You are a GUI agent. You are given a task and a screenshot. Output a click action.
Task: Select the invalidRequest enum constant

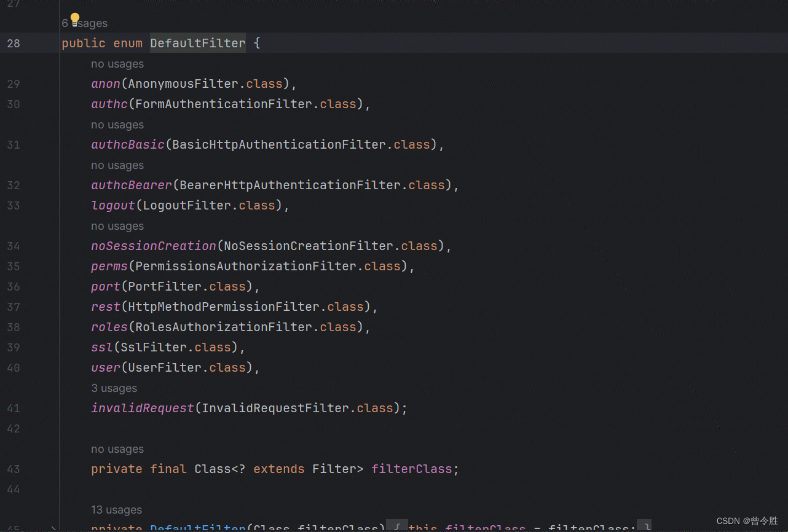[143, 408]
